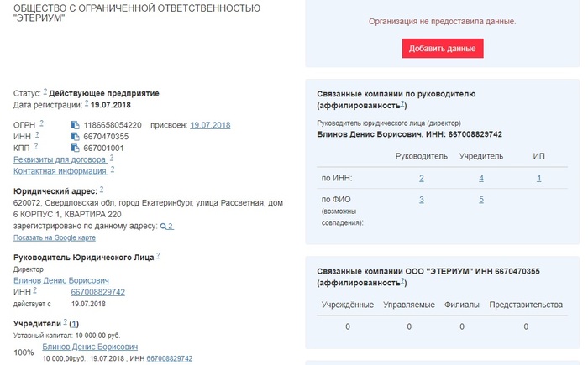Image resolution: width=588 pixels, height=365 pixels.
Task: Copy the INN number 6670470355
Action: (x=75, y=137)
